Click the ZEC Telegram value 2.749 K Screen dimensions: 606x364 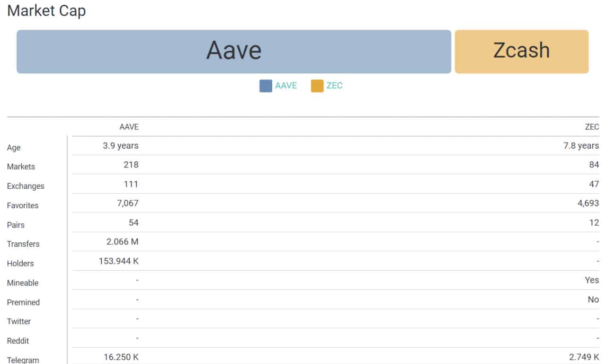pos(583,357)
